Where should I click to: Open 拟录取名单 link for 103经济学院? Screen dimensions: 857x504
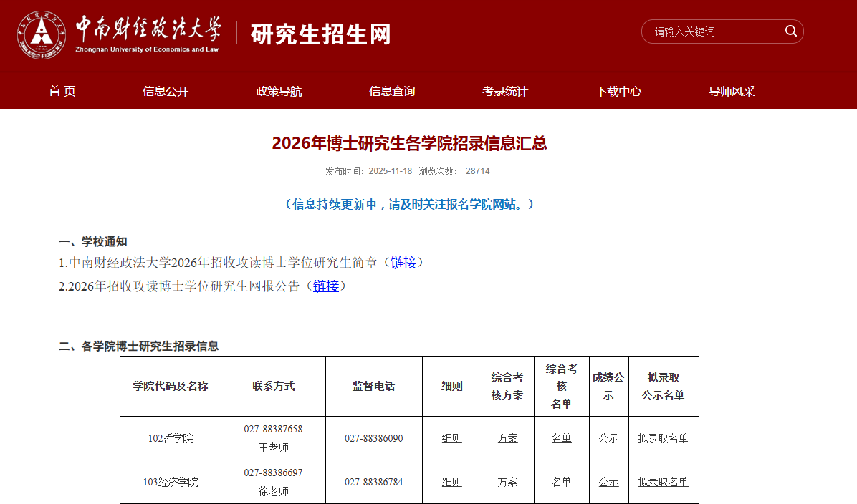pyautogui.click(x=664, y=482)
